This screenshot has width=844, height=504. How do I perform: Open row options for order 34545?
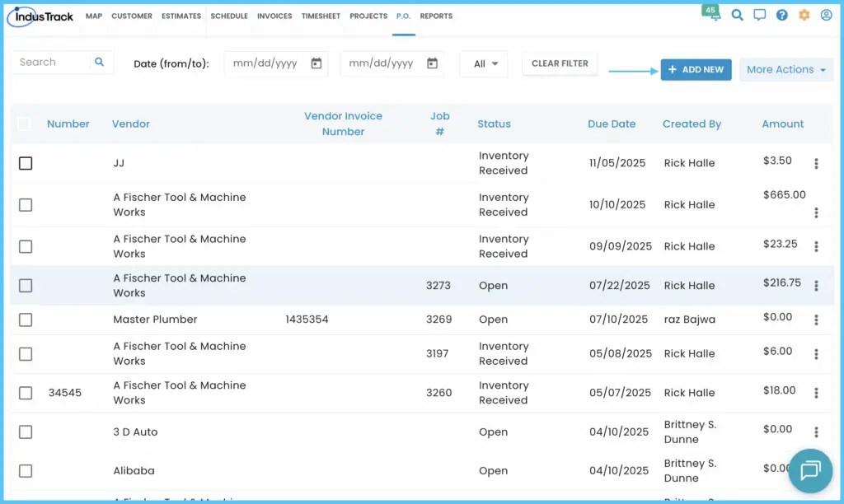coord(816,393)
